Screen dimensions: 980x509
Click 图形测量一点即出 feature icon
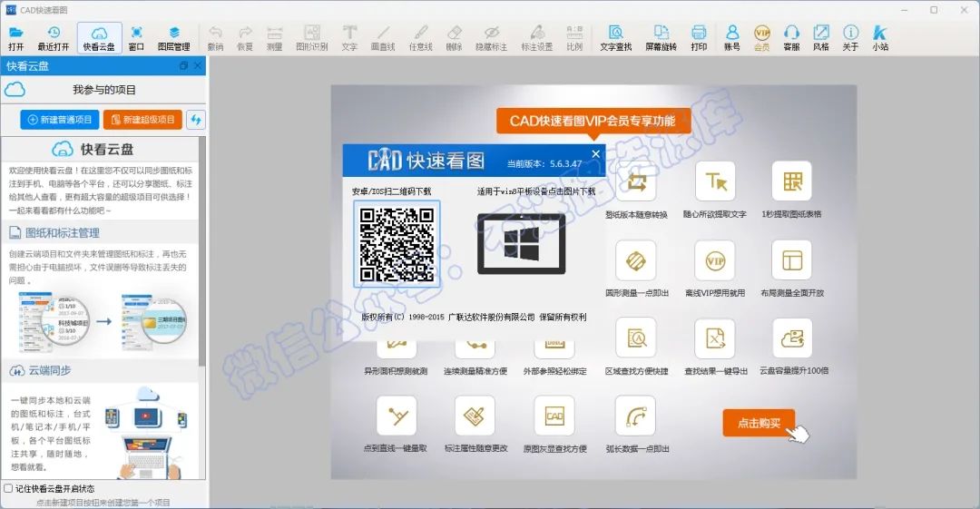[635, 260]
